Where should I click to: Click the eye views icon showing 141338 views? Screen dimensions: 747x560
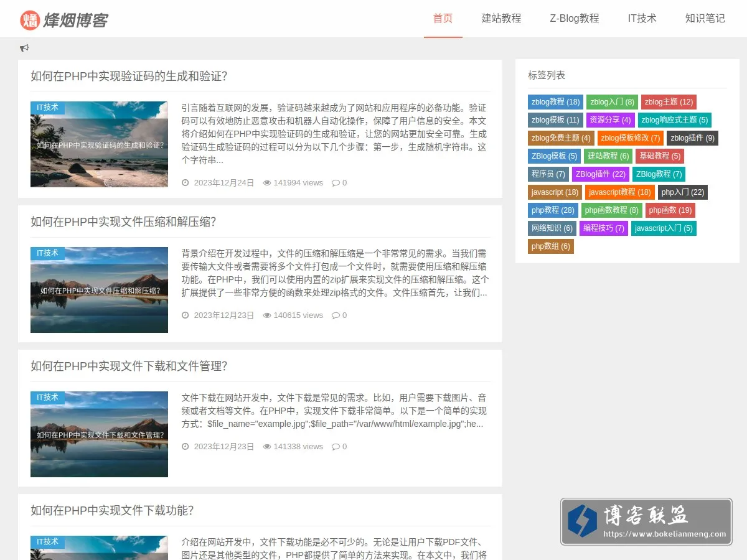[267, 447]
